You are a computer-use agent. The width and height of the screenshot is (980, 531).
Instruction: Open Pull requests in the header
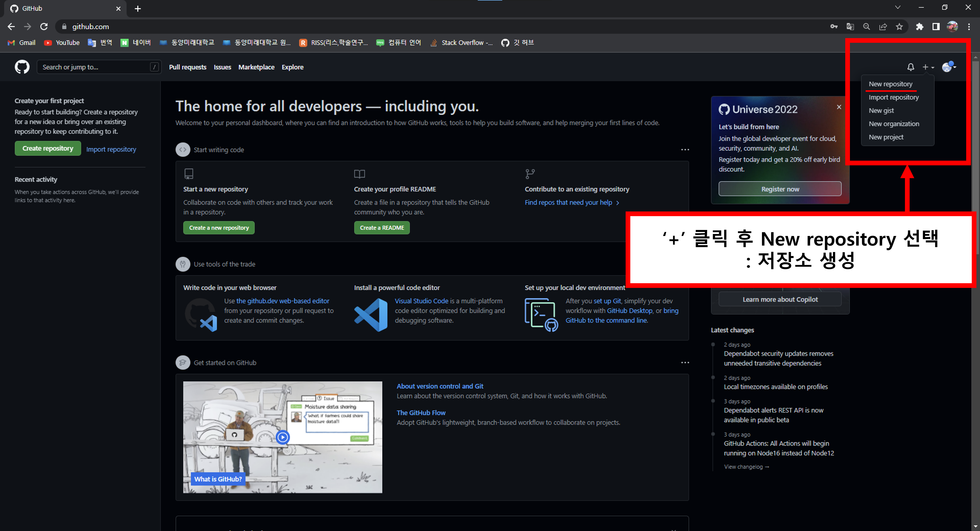pyautogui.click(x=188, y=67)
